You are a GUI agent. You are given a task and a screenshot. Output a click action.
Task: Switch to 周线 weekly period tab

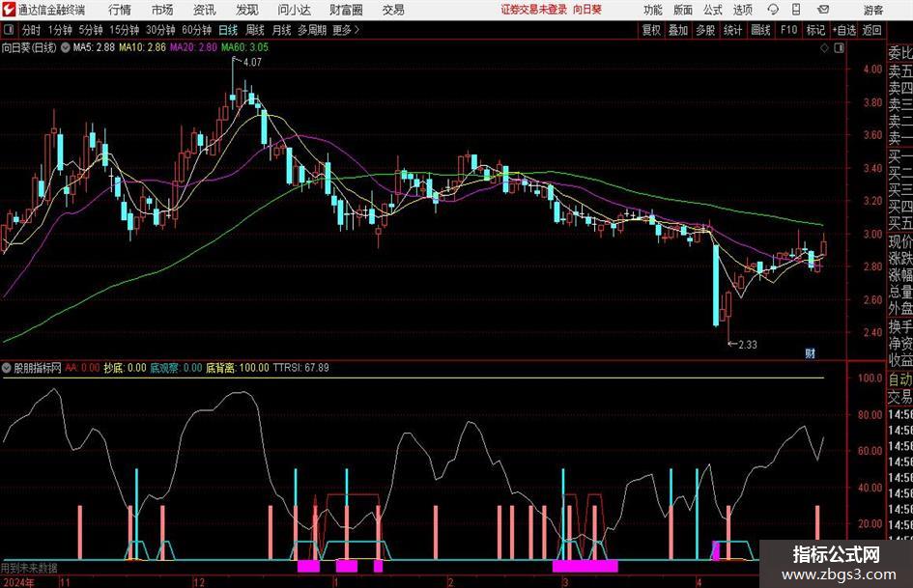254,30
